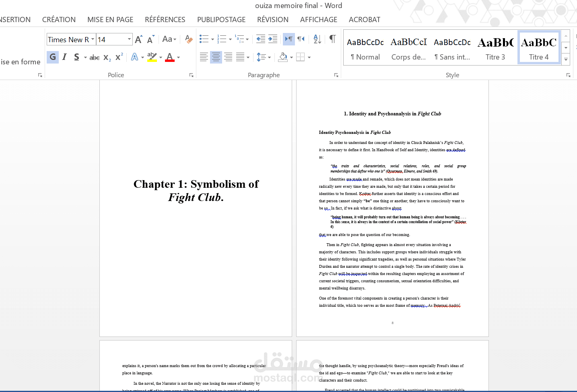Screen dimensions: 577x392
Task: Clear all formatting with the eraser icon
Action: point(189,39)
